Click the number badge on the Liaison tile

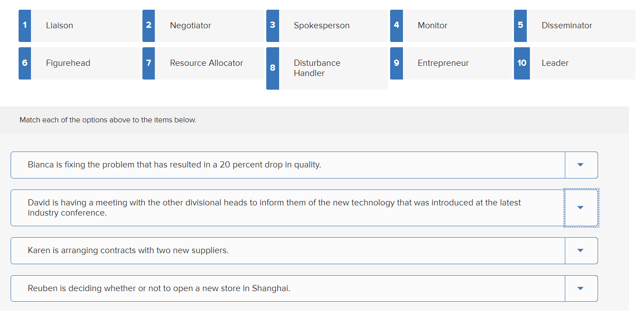pyautogui.click(x=24, y=26)
